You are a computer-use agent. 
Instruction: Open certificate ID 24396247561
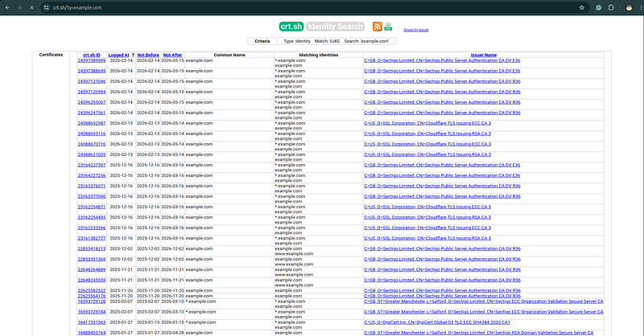92,113
